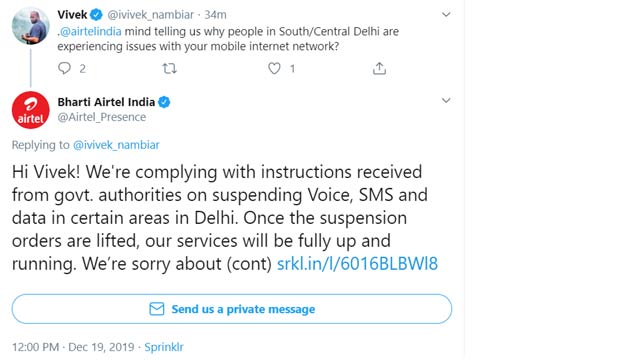This screenshot has width=640, height=360.
Task: Share Vivek's tweet via upload icon
Action: 379,68
